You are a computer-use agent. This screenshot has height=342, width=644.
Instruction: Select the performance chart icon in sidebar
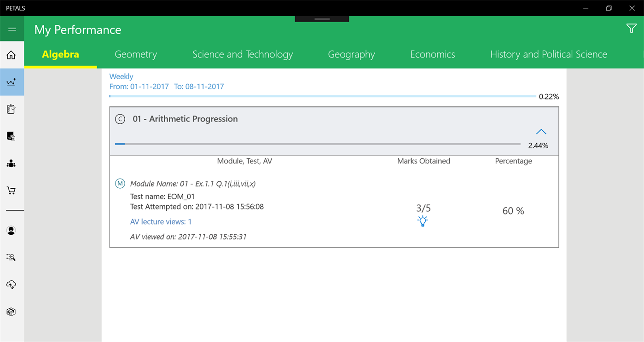pyautogui.click(x=12, y=82)
